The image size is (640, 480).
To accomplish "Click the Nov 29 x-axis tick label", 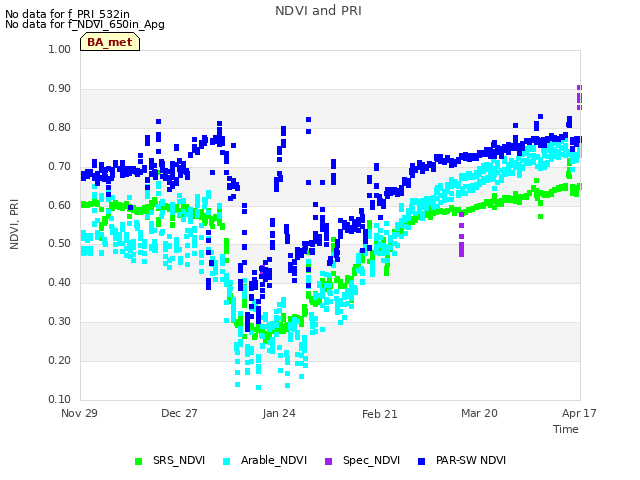I will click(x=79, y=413).
